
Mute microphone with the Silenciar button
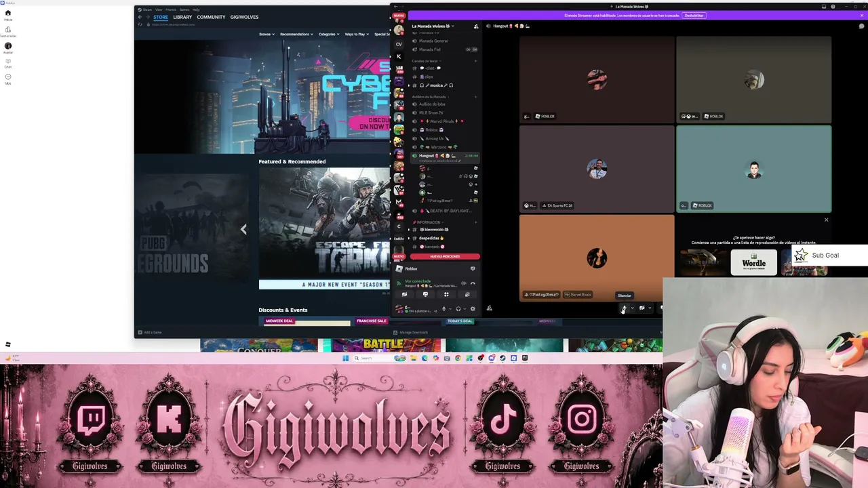tap(623, 308)
